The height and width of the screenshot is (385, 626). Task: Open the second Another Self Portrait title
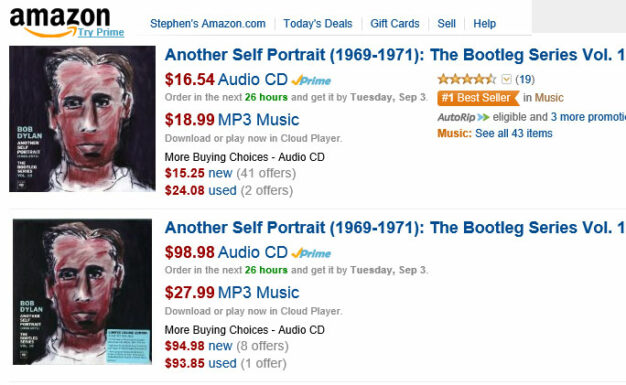(395, 228)
